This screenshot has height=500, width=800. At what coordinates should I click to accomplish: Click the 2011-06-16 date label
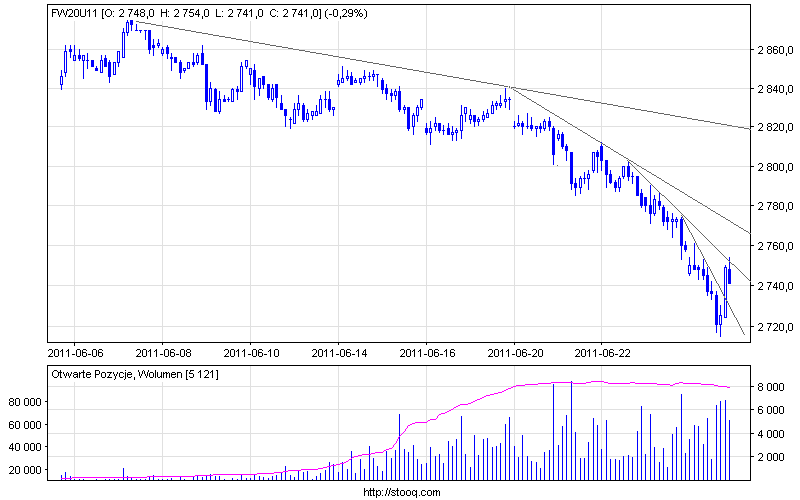tap(428, 353)
